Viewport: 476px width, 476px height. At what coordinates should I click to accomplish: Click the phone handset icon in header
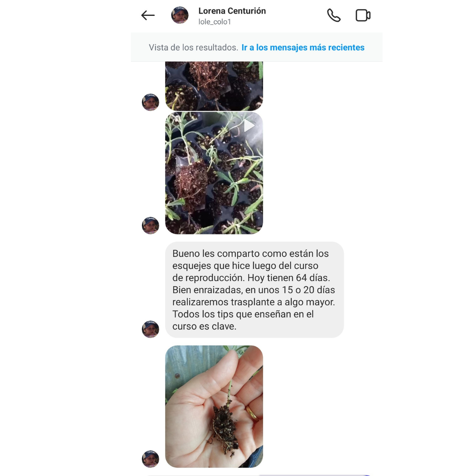[x=334, y=15]
